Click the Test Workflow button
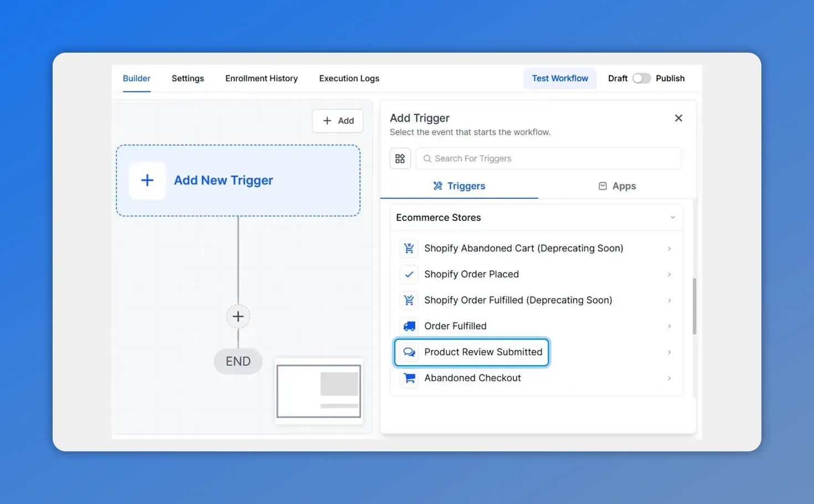814x504 pixels. (560, 78)
